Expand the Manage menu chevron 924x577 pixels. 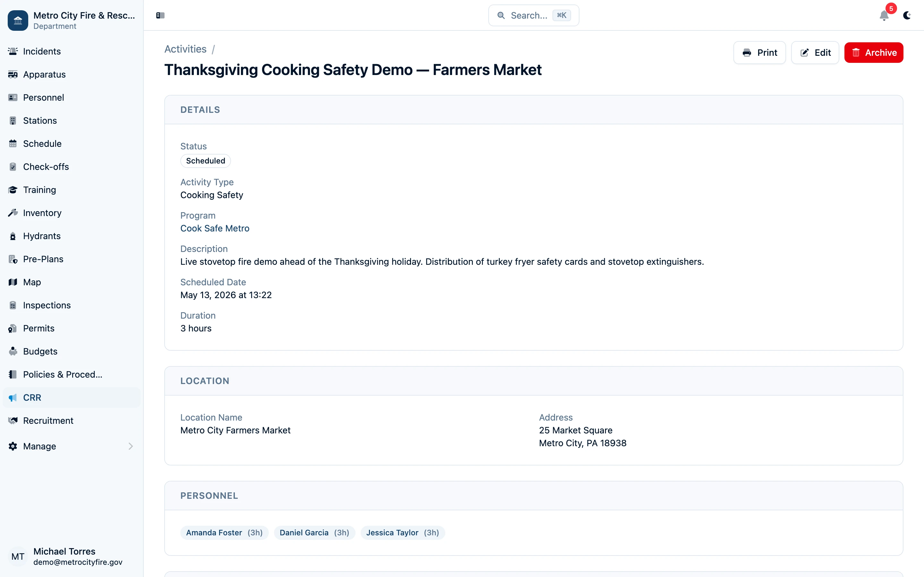pyautogui.click(x=131, y=446)
